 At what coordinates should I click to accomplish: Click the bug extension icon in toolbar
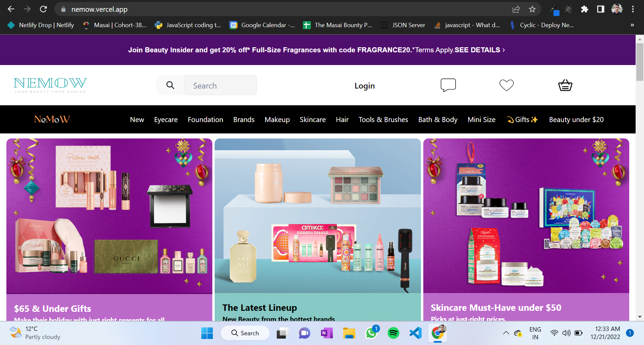click(569, 9)
